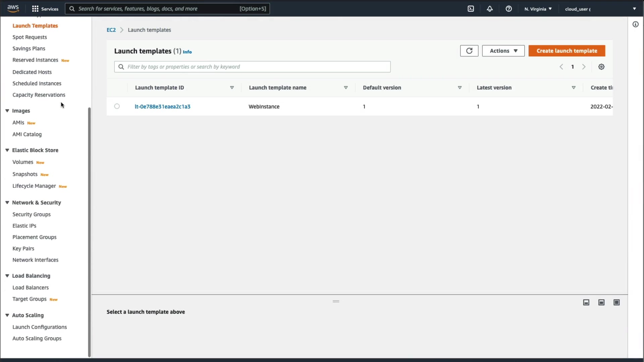Open launch template lt-0e788e31eaea2c1a3 link
Image resolution: width=644 pixels, height=362 pixels.
coord(162,107)
